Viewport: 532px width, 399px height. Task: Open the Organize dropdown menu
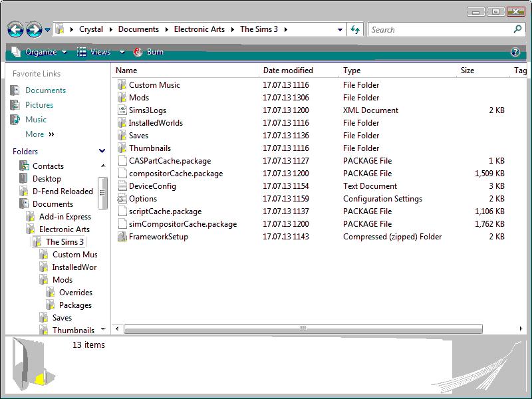40,52
